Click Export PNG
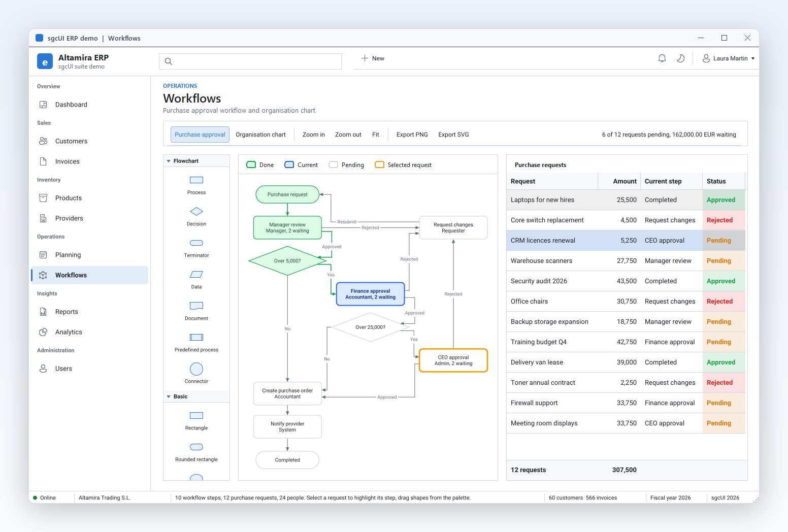Viewport: 788px width, 532px height. coord(412,135)
